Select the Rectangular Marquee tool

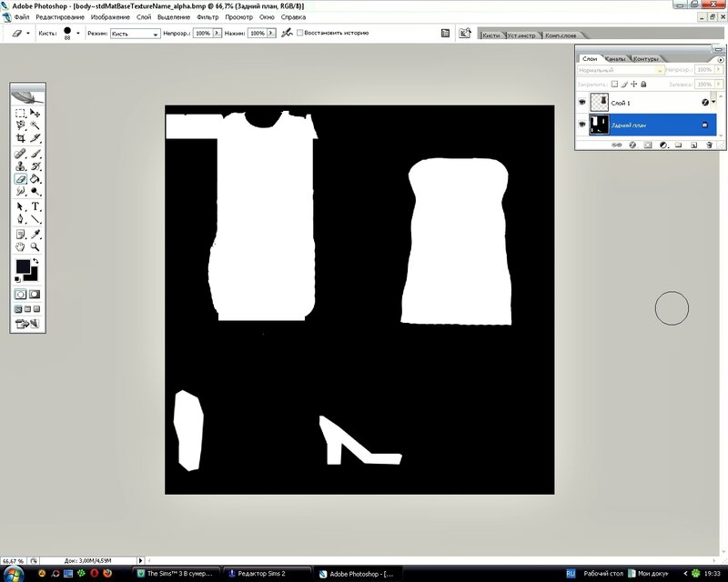[x=20, y=114]
